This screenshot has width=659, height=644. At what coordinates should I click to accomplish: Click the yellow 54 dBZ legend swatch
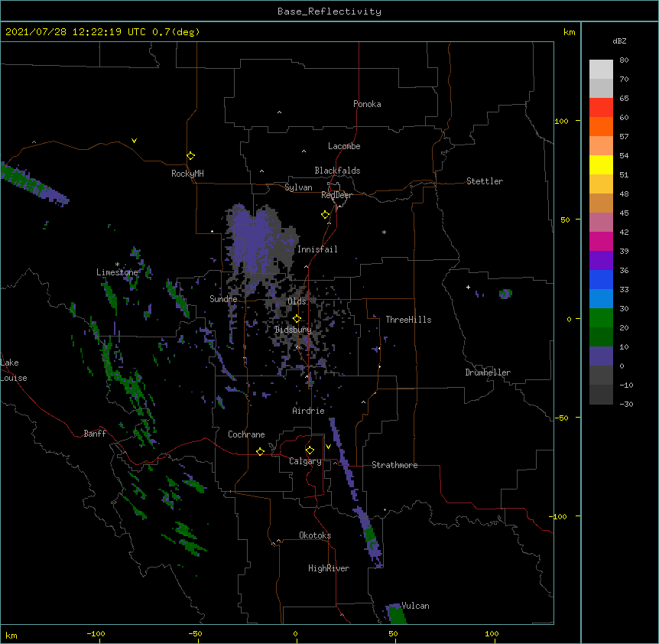601,164
